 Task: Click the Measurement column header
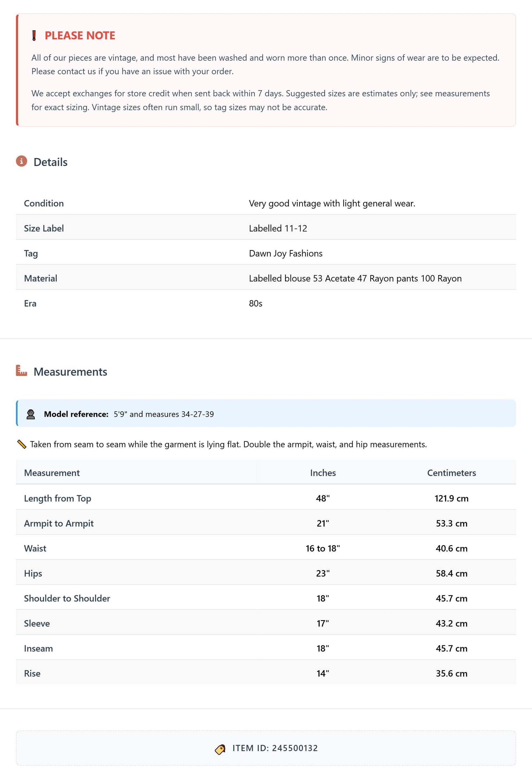pos(52,473)
